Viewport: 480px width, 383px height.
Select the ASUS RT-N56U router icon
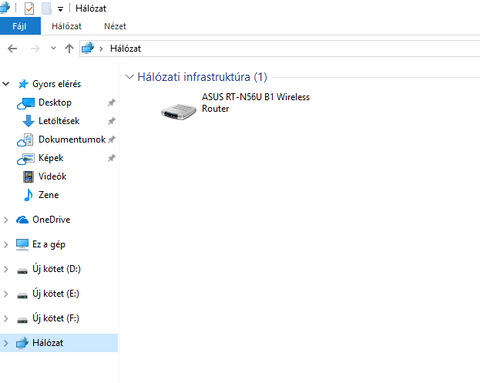pos(178,111)
